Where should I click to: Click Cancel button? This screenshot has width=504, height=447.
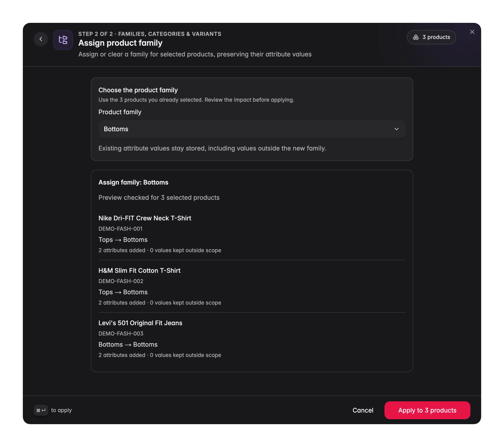(363, 410)
